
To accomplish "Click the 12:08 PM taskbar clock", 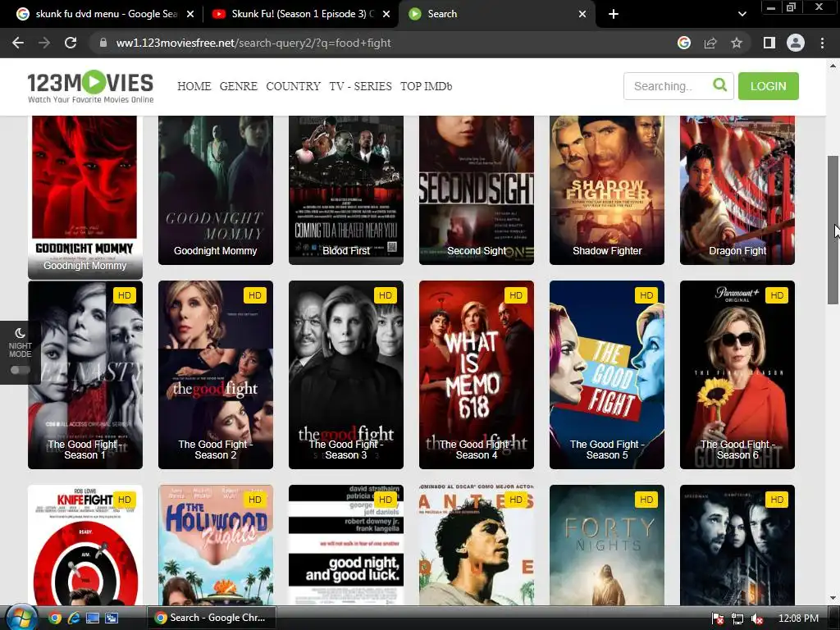I will point(798,619).
